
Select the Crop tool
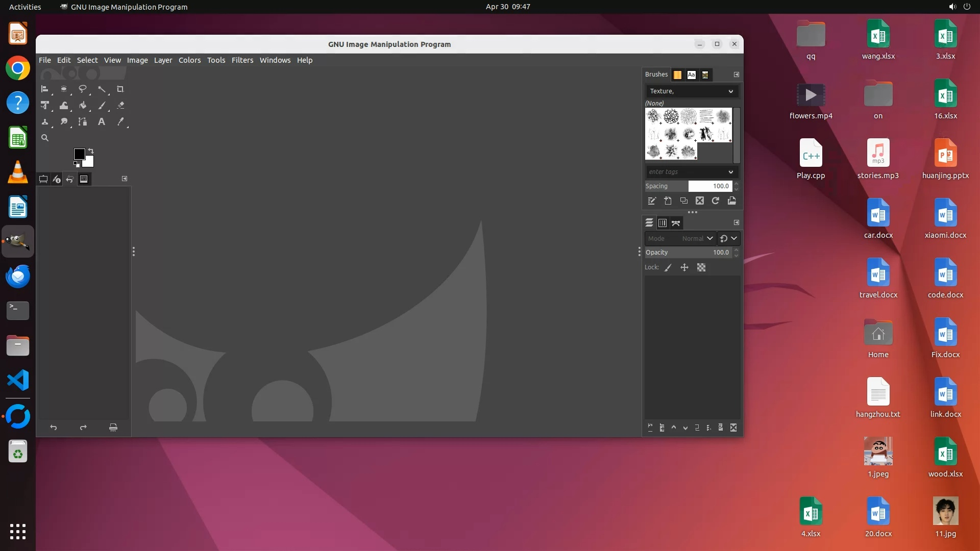(120, 89)
